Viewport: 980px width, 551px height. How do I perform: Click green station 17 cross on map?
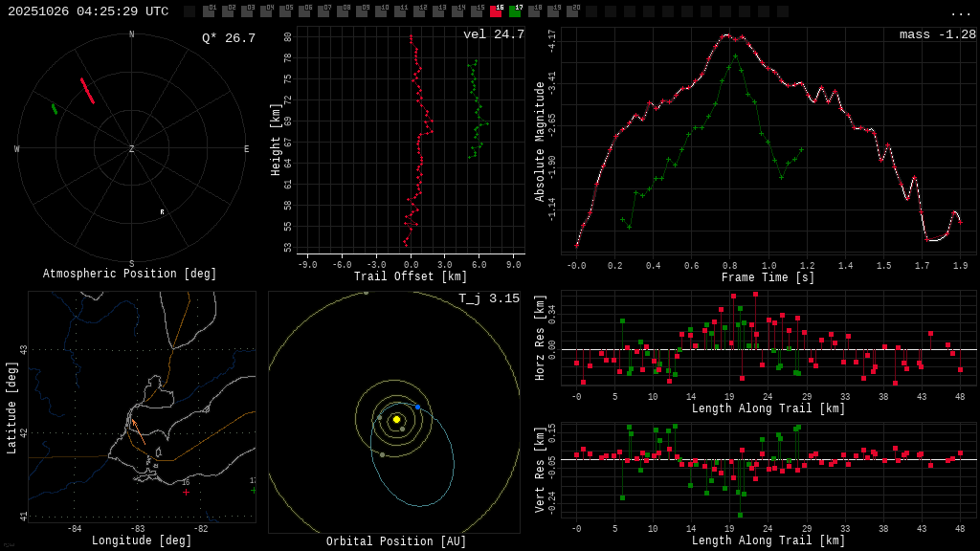tap(253, 490)
